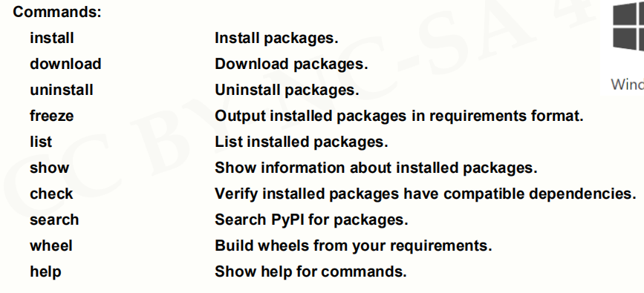Click the 'help' command name
This screenshot has width=644, height=293.
click(x=45, y=271)
